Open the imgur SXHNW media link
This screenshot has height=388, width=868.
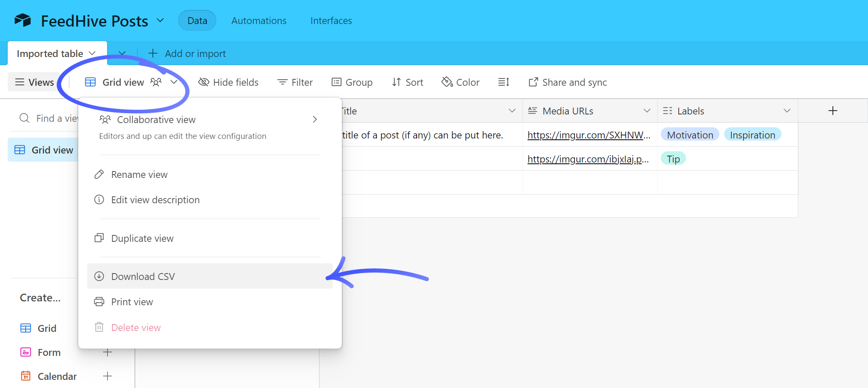pos(588,135)
